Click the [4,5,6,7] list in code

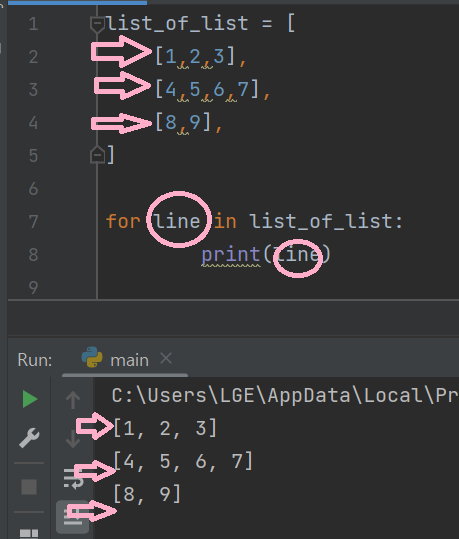(x=207, y=89)
